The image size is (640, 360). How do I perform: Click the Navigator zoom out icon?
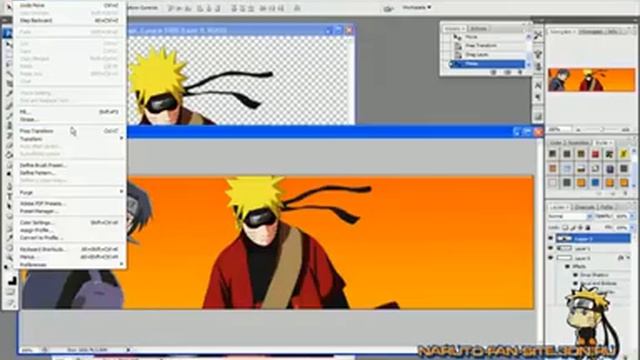tap(578, 129)
